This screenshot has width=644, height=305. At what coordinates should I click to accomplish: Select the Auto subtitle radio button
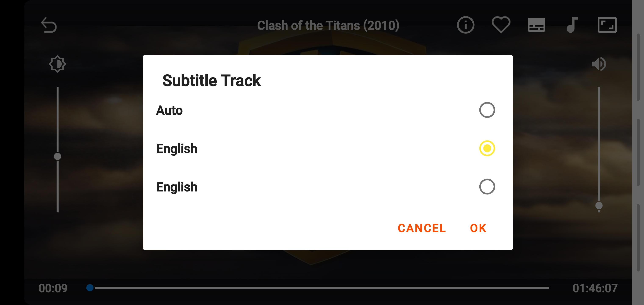pyautogui.click(x=487, y=110)
